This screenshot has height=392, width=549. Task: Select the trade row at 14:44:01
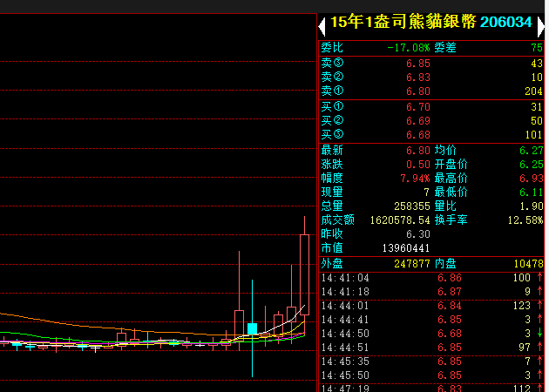431,306
